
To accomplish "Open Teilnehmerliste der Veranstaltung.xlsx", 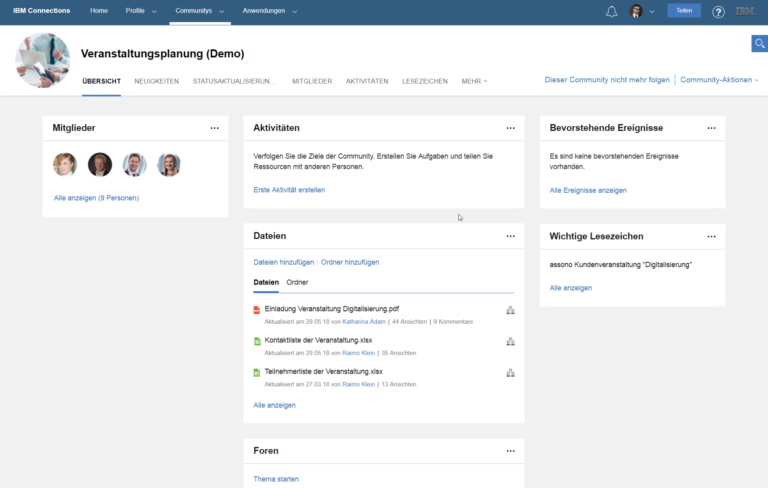I will pos(323,371).
